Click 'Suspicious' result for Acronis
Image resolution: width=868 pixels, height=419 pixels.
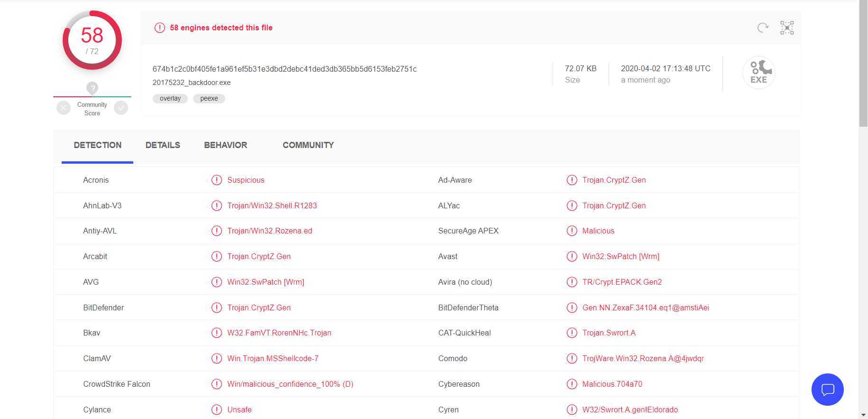[246, 180]
